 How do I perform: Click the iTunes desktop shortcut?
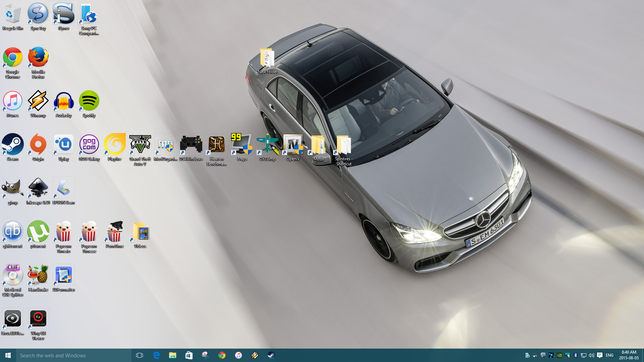13,104
